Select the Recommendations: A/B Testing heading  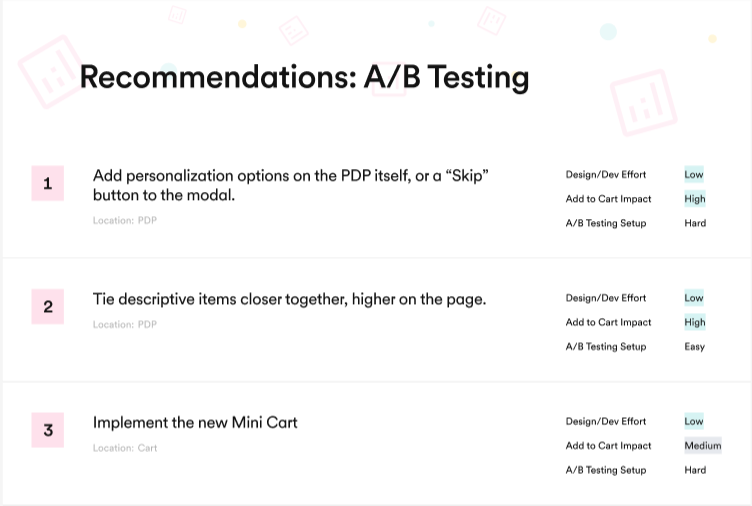[305, 78]
